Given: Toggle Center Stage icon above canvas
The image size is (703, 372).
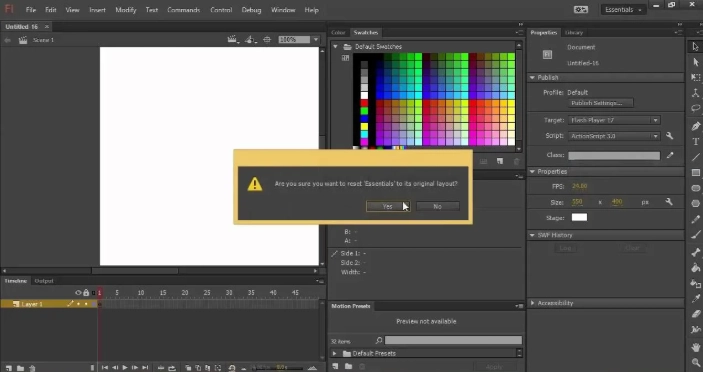Looking at the screenshot, I should [x=267, y=40].
